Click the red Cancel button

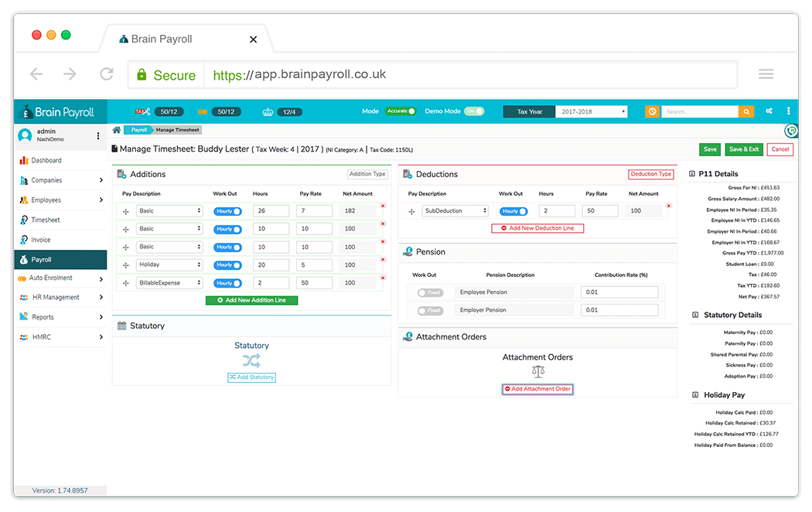click(x=780, y=149)
